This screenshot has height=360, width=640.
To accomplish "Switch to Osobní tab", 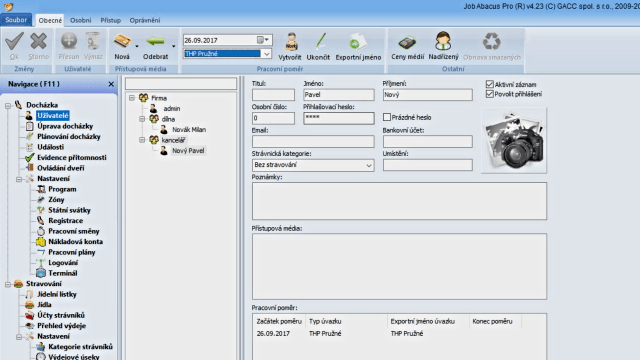I will coord(80,20).
